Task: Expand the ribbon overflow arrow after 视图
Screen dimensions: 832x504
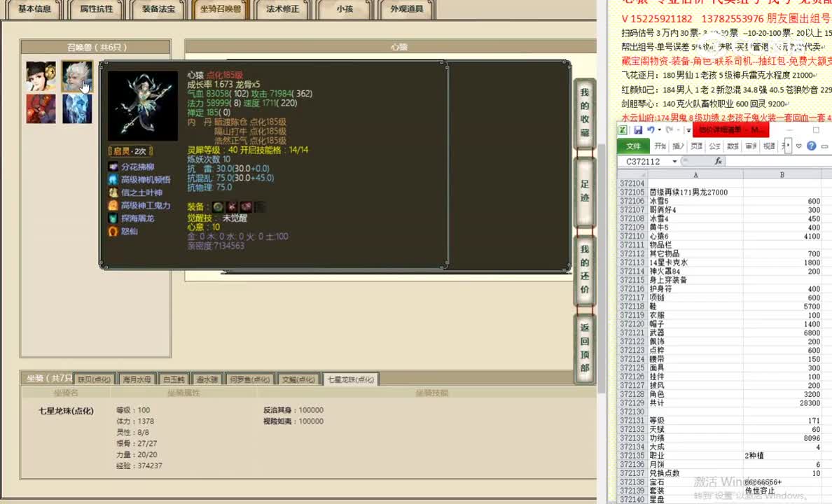Action: click(788, 146)
